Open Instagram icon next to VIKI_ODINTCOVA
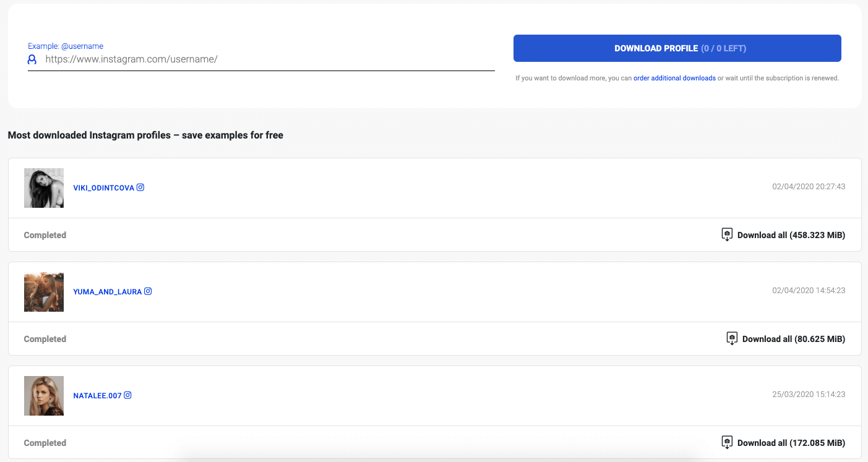Viewport: 868px width, 462px height. (x=140, y=187)
